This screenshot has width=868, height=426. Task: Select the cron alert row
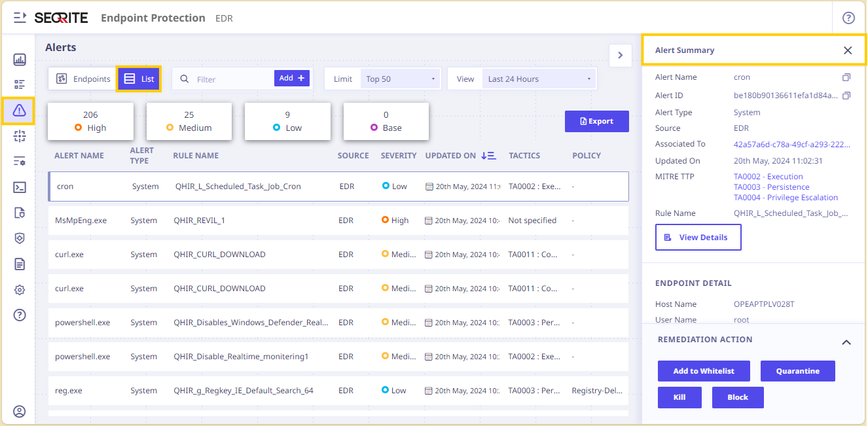[x=338, y=186]
